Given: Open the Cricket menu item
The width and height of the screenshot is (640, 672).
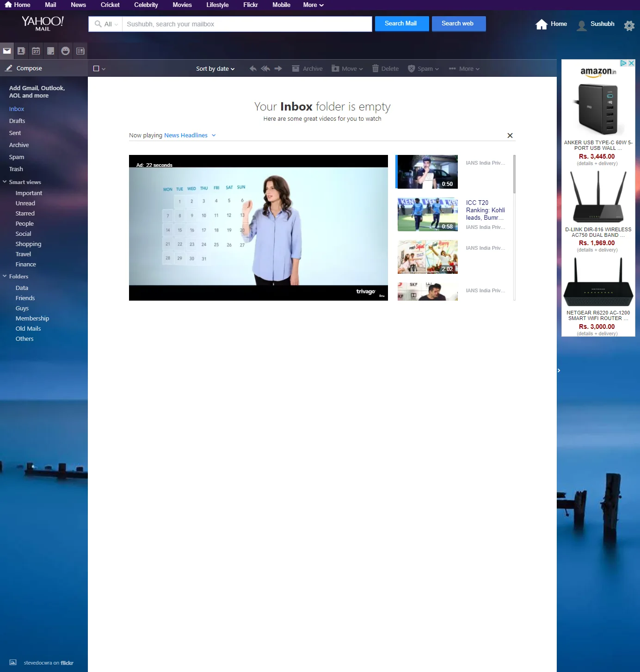Looking at the screenshot, I should (110, 5).
